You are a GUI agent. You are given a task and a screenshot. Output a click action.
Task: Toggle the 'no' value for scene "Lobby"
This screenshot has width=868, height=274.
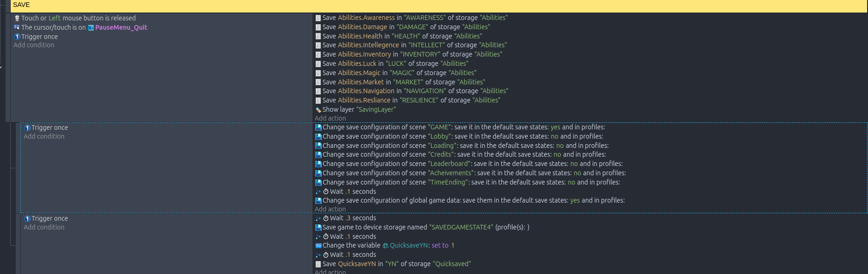click(554, 136)
